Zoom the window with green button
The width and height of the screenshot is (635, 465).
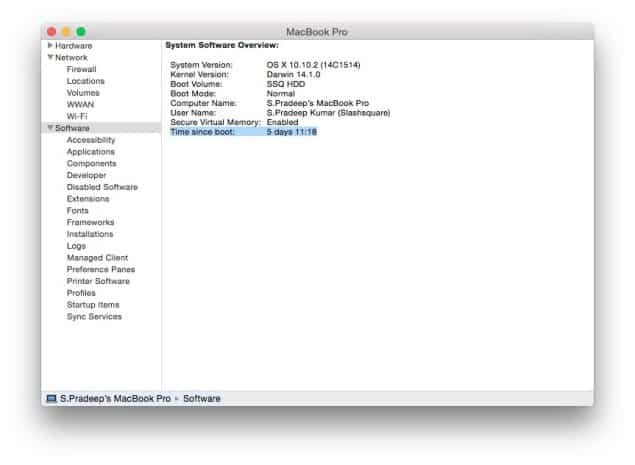click(81, 32)
